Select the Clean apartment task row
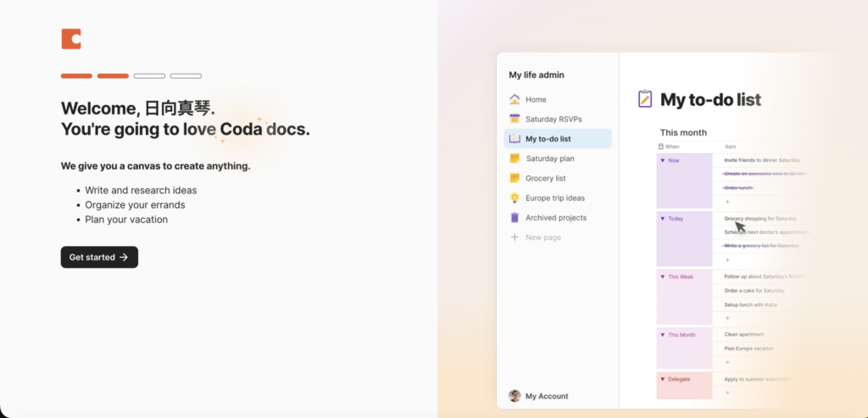 click(x=746, y=335)
